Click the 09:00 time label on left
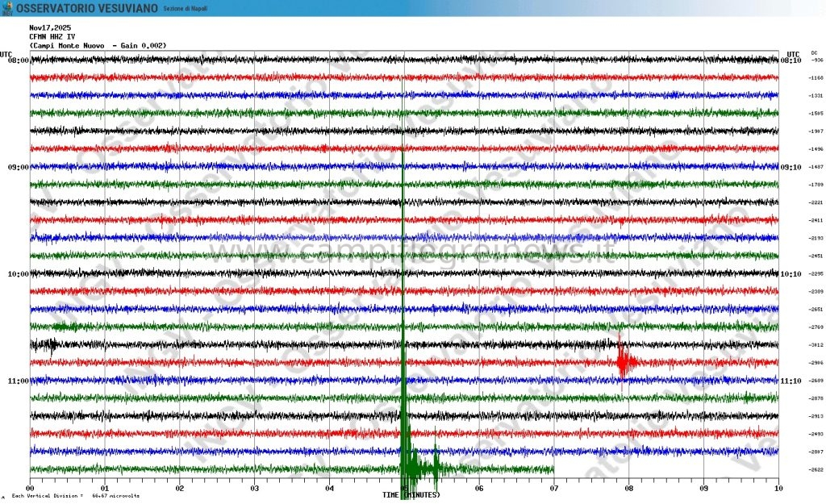 click(19, 167)
